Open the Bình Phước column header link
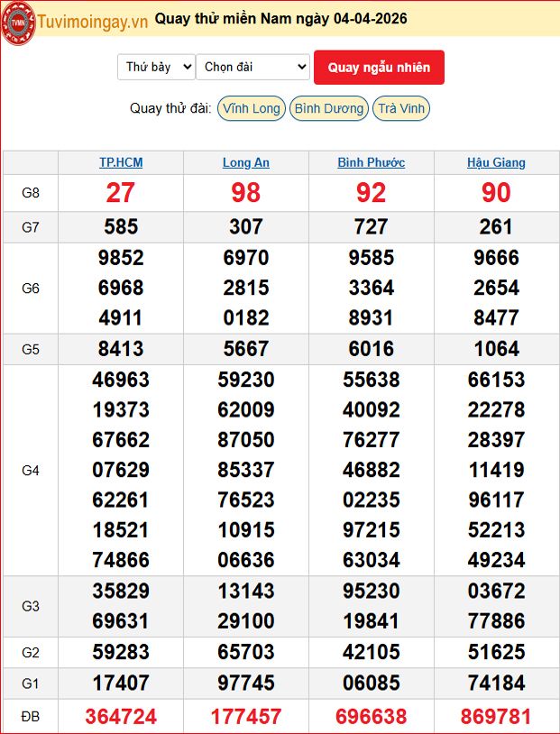 [x=371, y=162]
